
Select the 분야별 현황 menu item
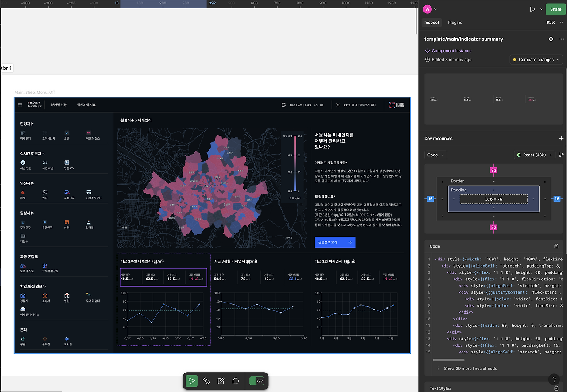(59, 105)
